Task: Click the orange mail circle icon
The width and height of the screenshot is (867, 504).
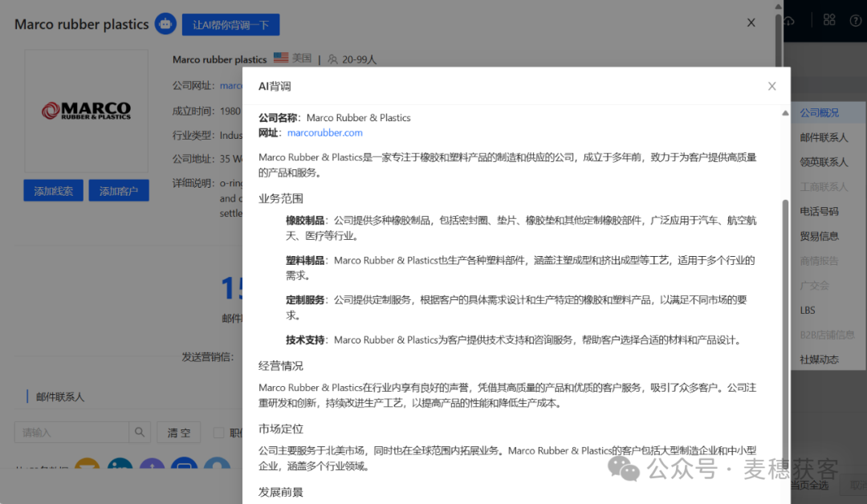Action: (x=87, y=465)
